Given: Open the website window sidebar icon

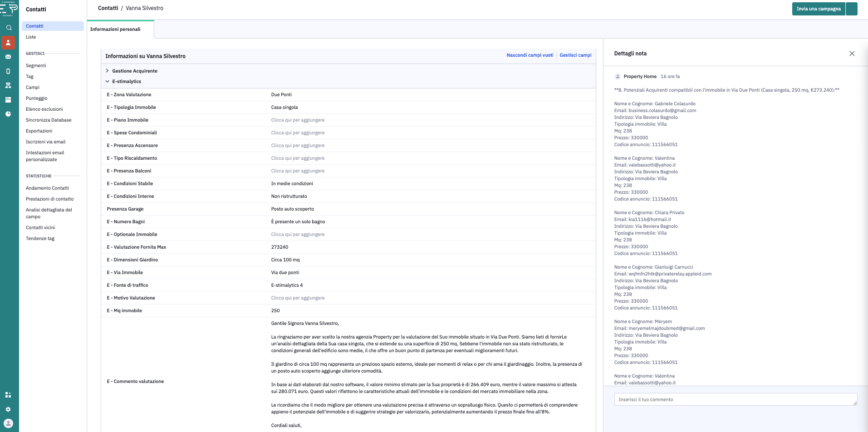Looking at the screenshot, I should click(x=8, y=100).
